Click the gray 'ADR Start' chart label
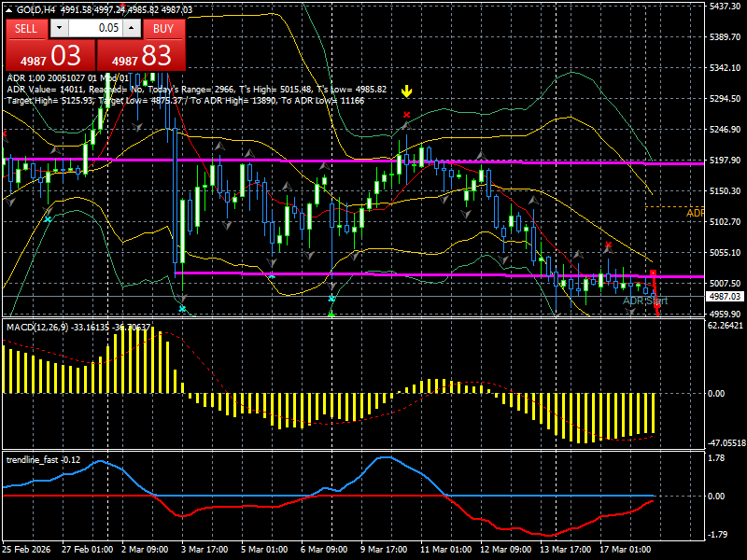The height and width of the screenshot is (560, 747). tap(645, 301)
